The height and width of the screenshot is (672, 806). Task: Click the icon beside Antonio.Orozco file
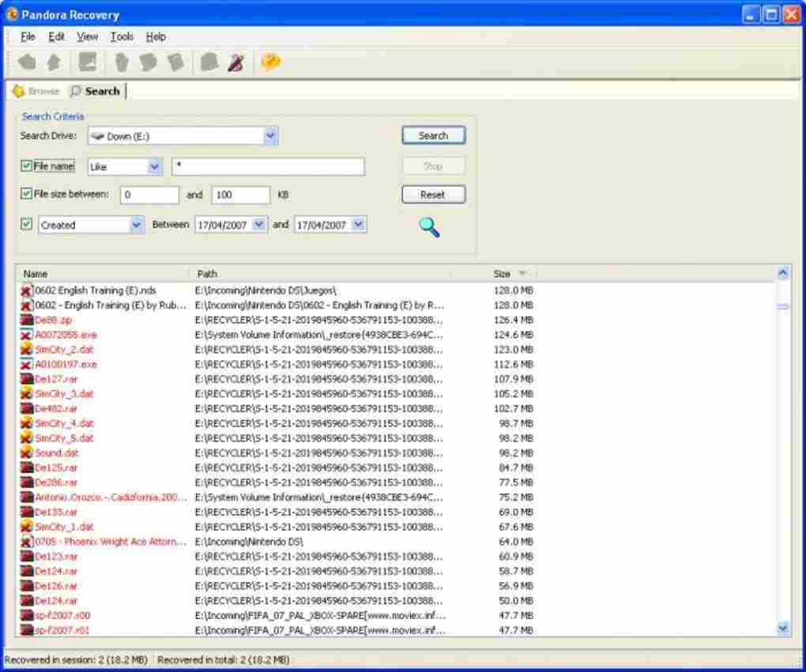pos(27,497)
